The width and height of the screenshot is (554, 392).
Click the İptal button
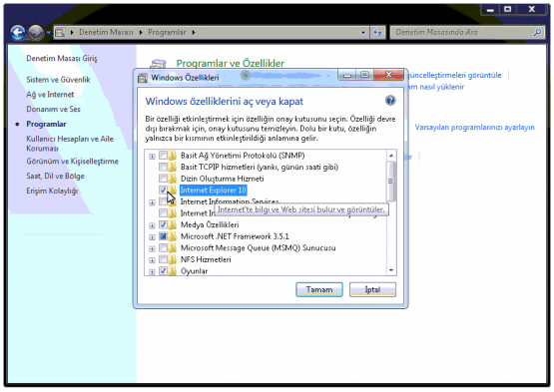(372, 289)
